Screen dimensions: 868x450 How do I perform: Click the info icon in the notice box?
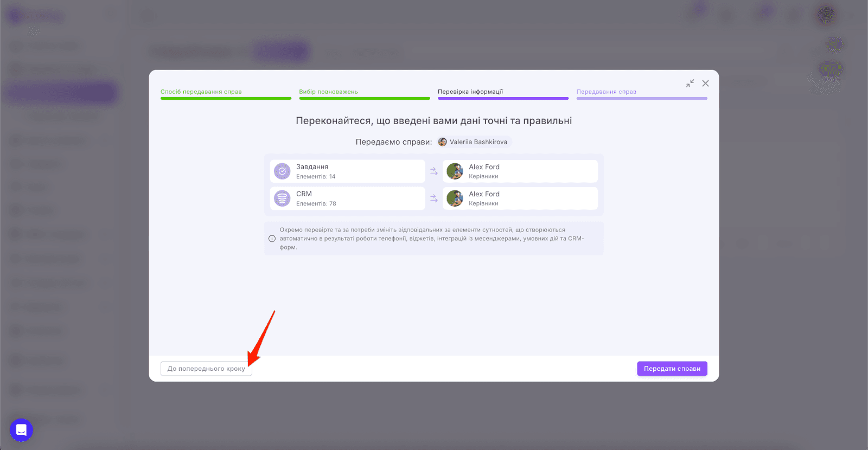click(272, 239)
